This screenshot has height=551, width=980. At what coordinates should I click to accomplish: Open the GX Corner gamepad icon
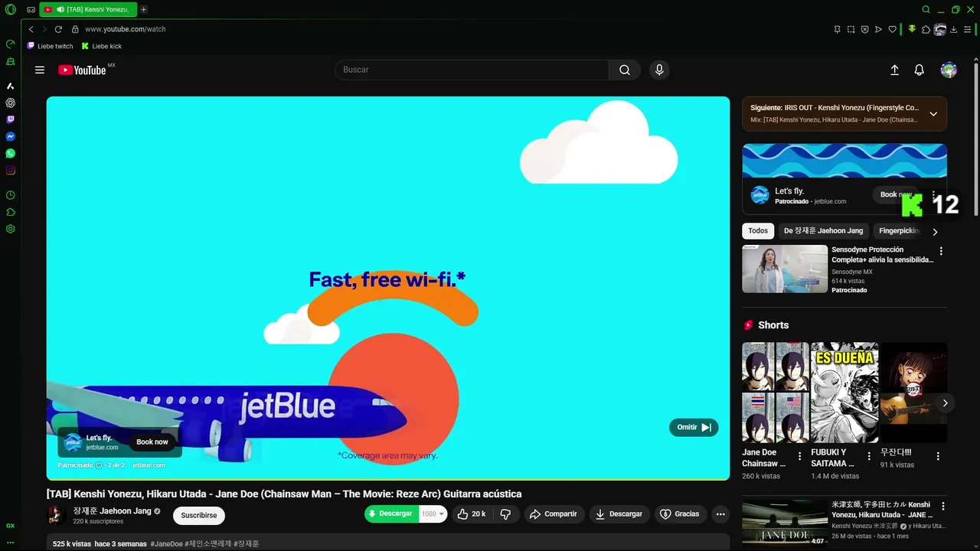pyautogui.click(x=31, y=10)
